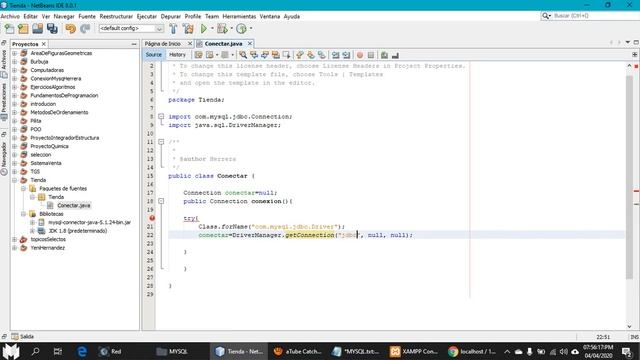Expand the mysql-connector-java jar node
Viewport: 640px width, 360px height.
tap(32, 222)
